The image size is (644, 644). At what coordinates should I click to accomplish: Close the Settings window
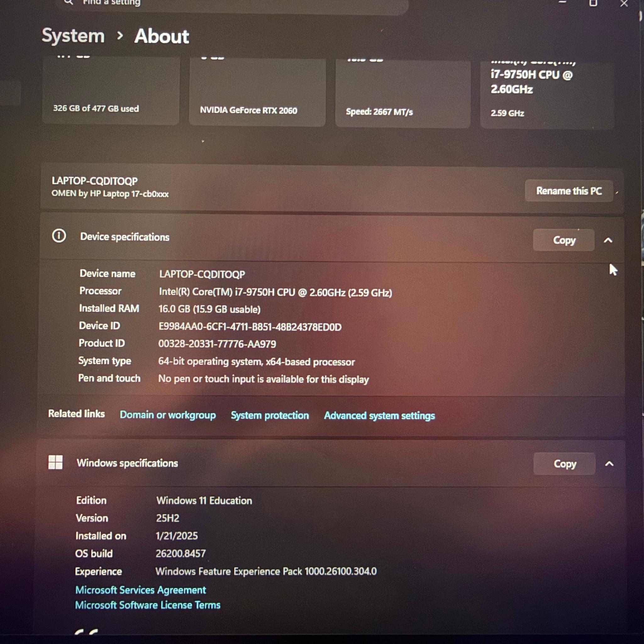pyautogui.click(x=624, y=3)
